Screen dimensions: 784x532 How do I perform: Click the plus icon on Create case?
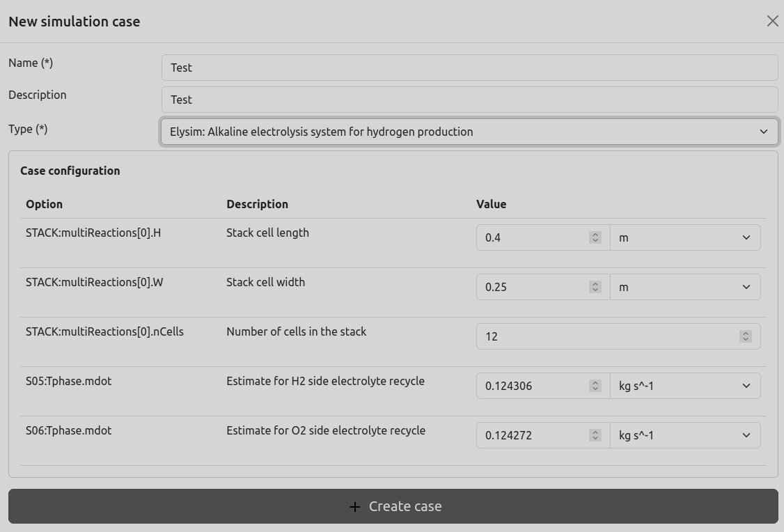[355, 507]
